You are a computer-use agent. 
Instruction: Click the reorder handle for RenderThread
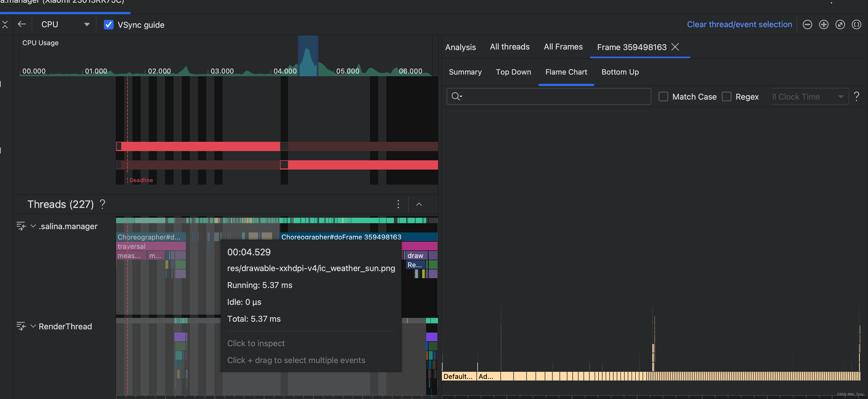(21, 326)
